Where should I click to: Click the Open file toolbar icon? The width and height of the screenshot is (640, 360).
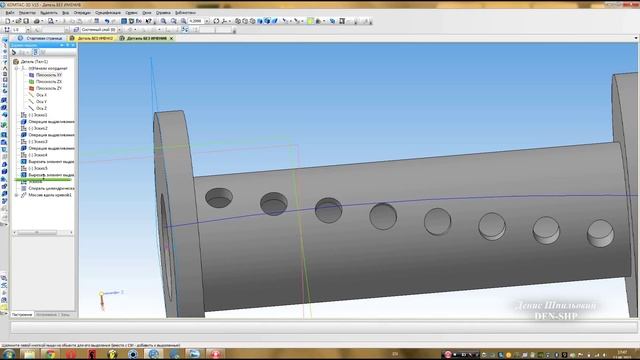pyautogui.click(x=18, y=21)
